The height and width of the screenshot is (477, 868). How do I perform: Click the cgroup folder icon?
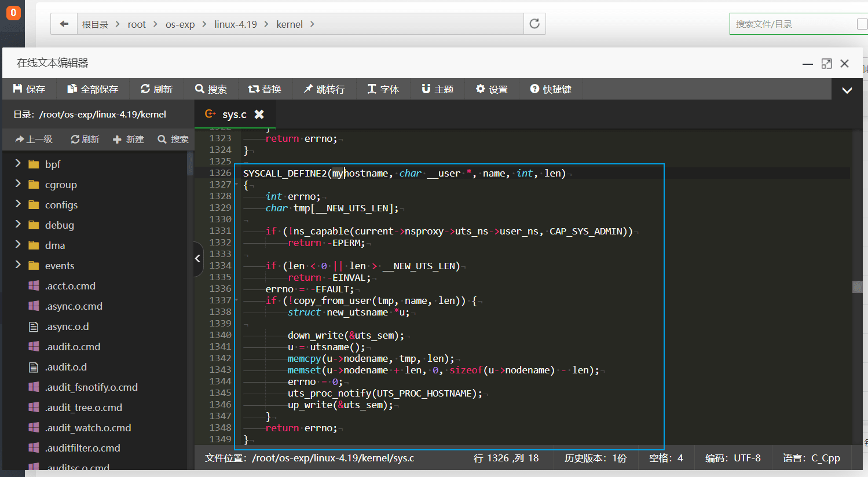click(34, 185)
